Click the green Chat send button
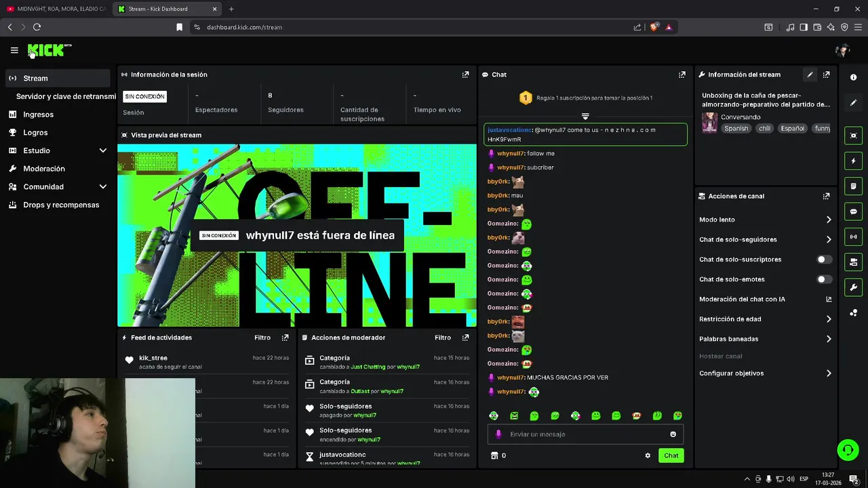This screenshot has width=868, height=488. click(x=671, y=455)
